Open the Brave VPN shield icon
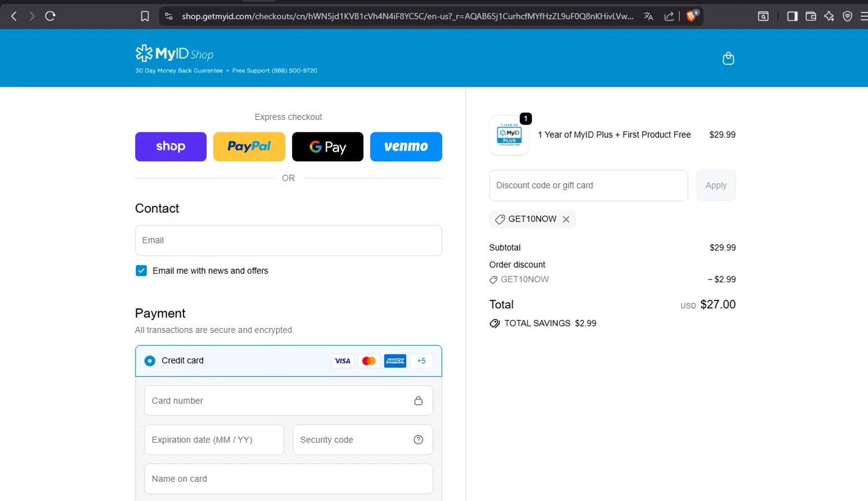The height and width of the screenshot is (501, 868). click(848, 16)
